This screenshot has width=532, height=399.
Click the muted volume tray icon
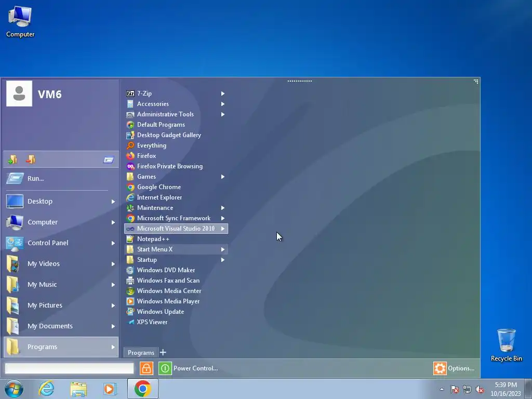point(480,390)
